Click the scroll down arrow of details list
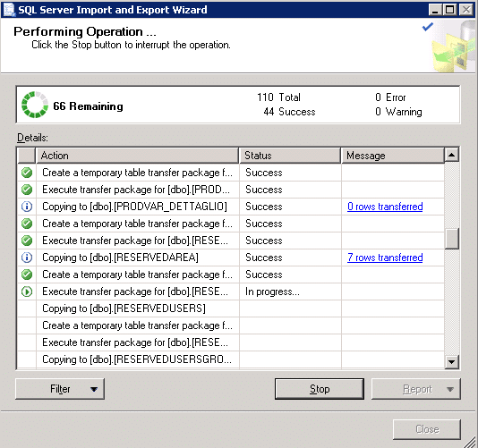Screen dimensions: 478x448 pos(452,362)
